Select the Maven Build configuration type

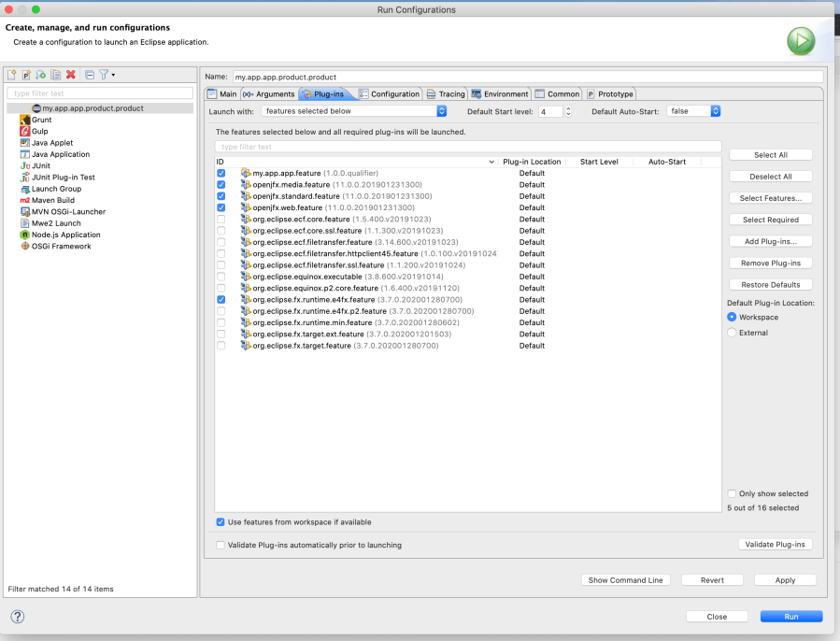tap(52, 200)
